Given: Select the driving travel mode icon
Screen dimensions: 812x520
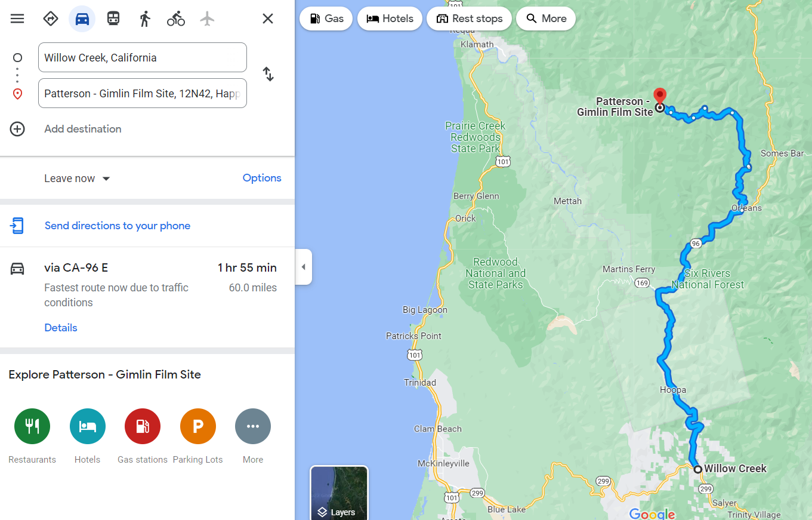Looking at the screenshot, I should (x=82, y=19).
